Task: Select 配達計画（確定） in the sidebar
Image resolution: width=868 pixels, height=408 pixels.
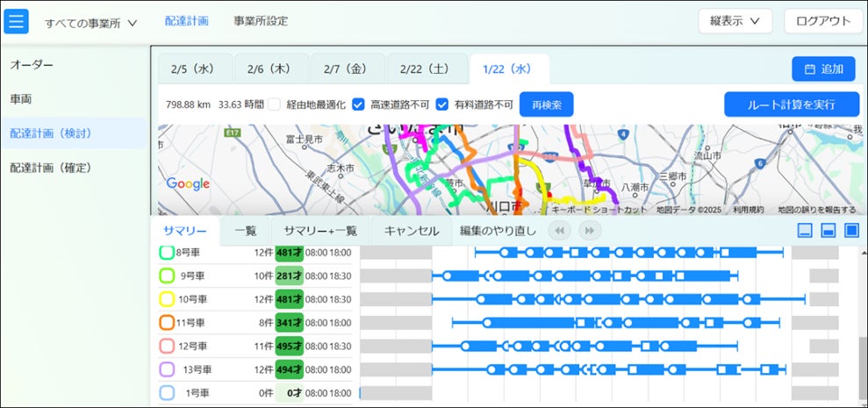Action: coord(51,167)
